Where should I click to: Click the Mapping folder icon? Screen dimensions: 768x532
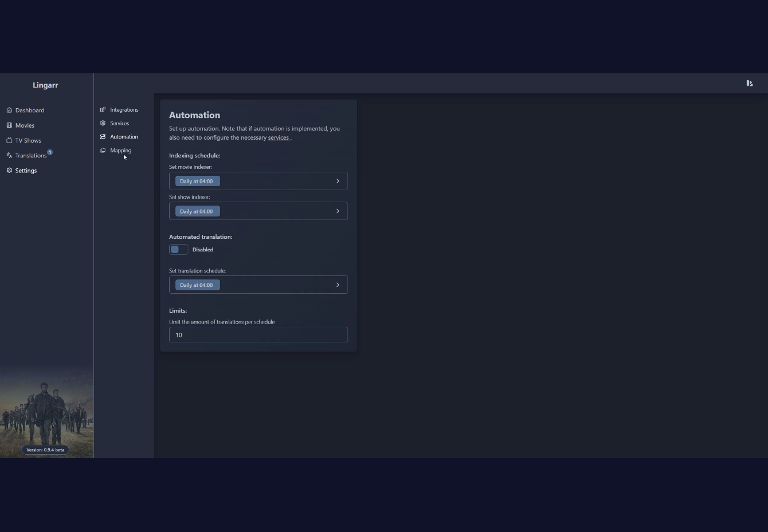pos(103,150)
